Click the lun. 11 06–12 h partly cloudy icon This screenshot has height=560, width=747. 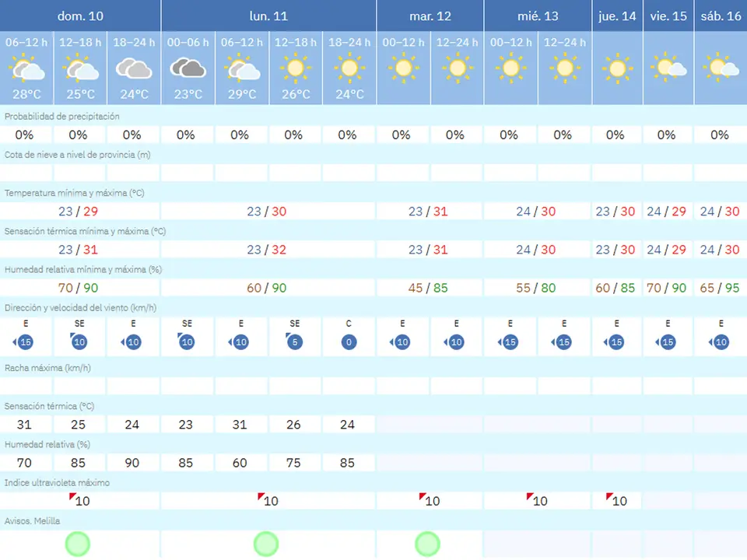(242, 68)
